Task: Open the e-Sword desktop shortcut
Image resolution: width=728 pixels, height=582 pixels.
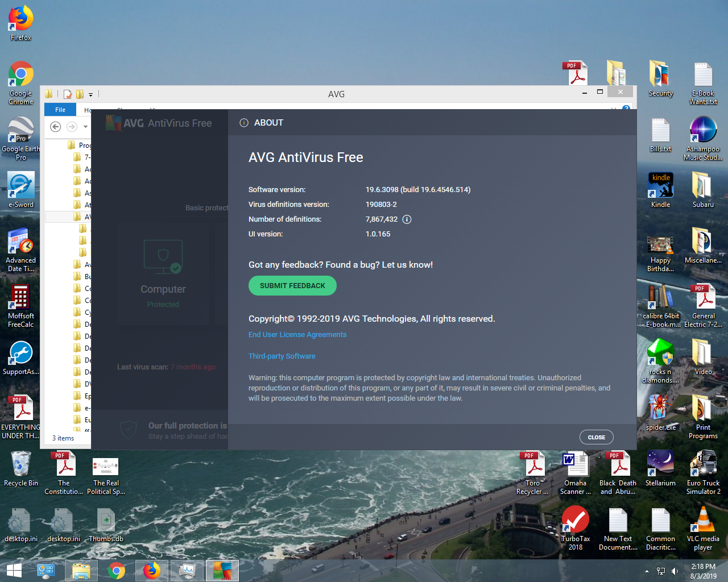Action: 21,190
